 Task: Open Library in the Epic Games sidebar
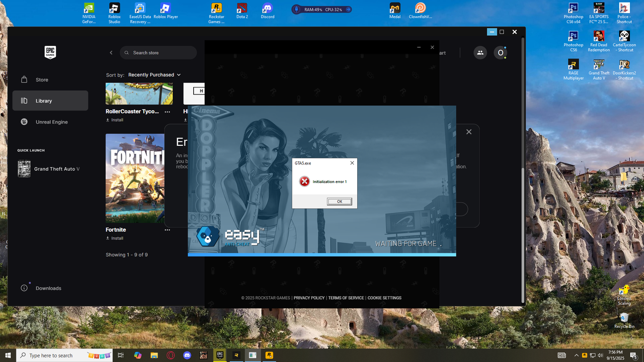[50, 101]
